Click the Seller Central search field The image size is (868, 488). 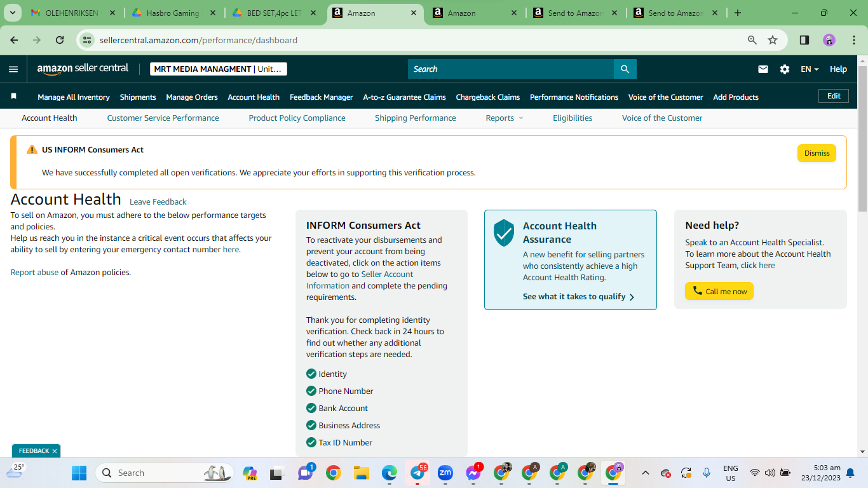click(511, 69)
